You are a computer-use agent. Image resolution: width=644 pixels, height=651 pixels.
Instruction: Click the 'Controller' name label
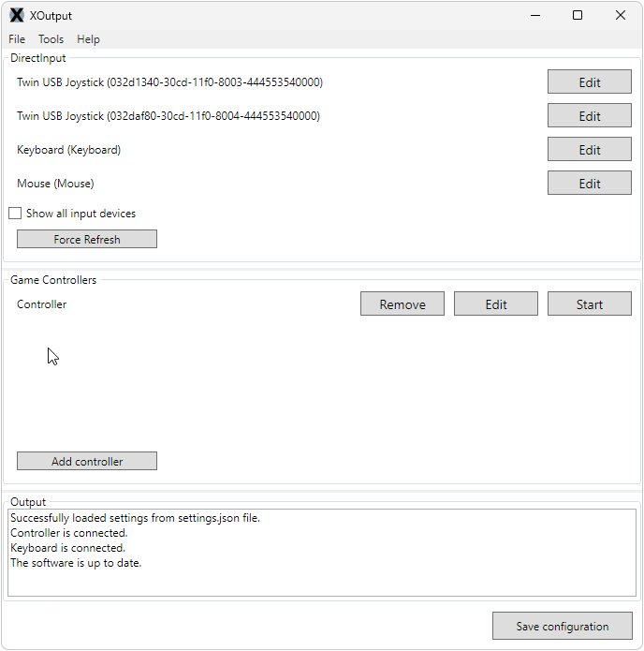coord(41,304)
